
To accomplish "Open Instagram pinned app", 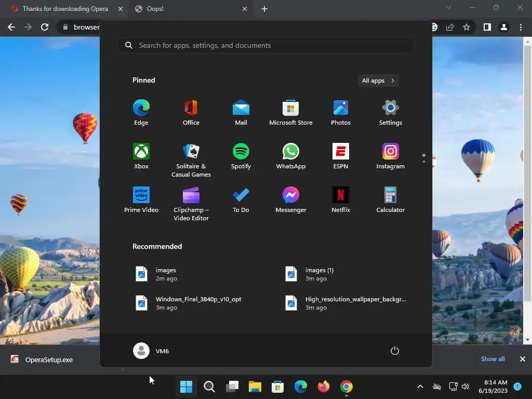I will tap(391, 156).
